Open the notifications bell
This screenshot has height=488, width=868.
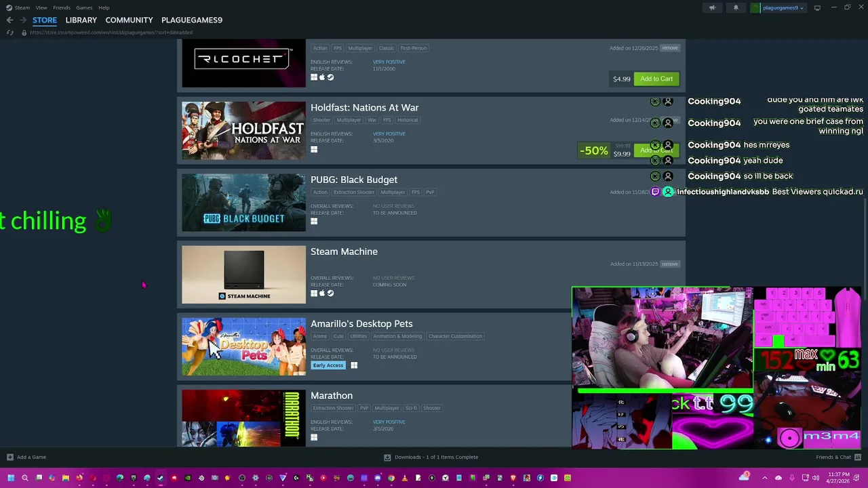pos(736,8)
